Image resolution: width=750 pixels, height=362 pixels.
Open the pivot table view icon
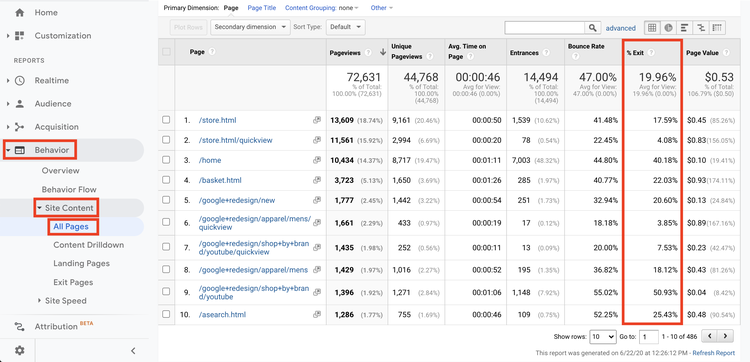[x=717, y=28]
